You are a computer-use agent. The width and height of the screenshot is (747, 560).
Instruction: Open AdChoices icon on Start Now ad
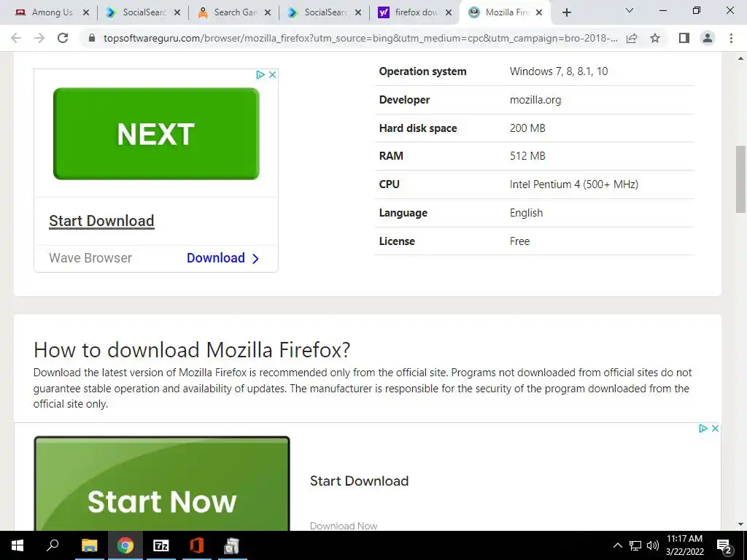(x=703, y=429)
